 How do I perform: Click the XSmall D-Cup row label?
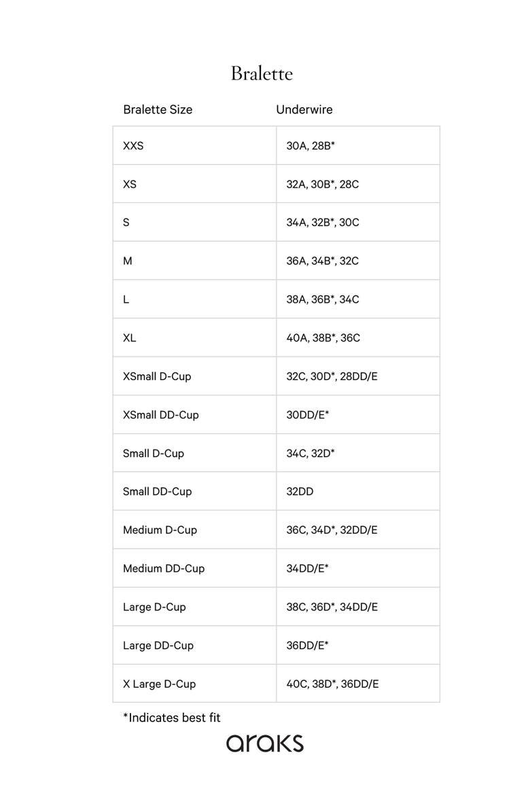157,376
